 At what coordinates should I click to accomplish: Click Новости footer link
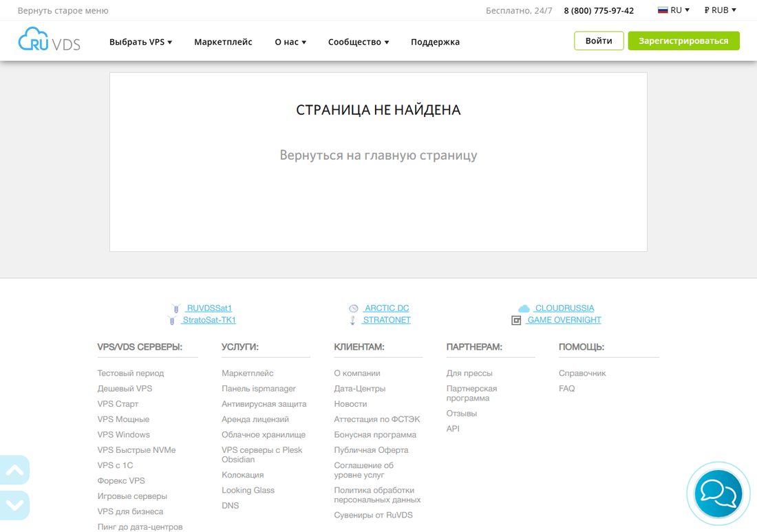(350, 404)
